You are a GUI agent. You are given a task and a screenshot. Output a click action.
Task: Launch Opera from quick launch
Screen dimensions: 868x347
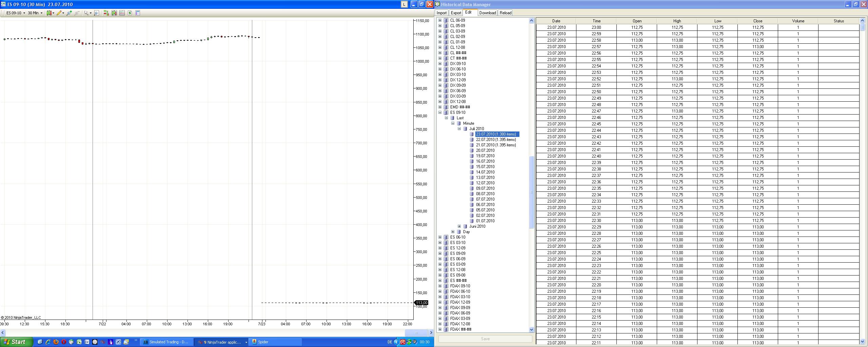pyautogui.click(x=63, y=342)
